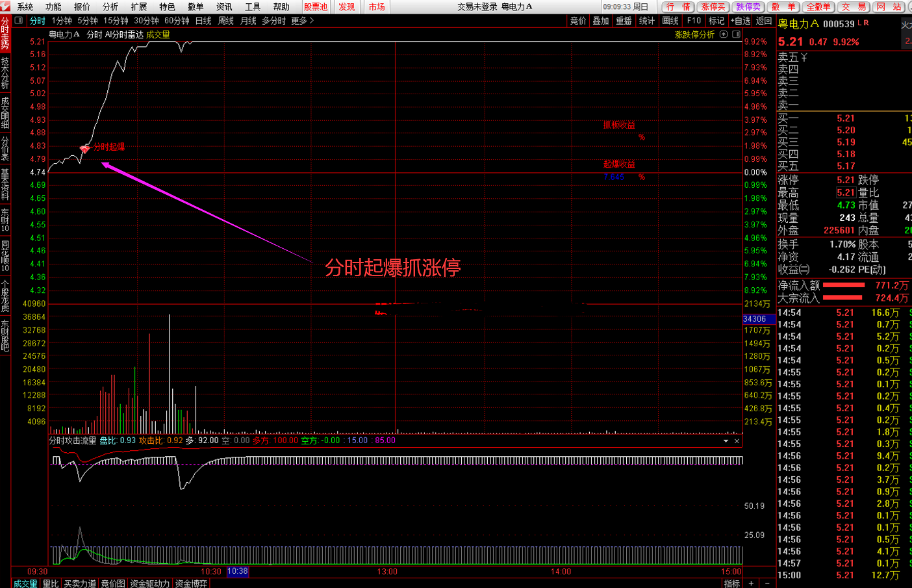The image size is (912, 588).
Task: Select the 资金驱动力 bottom tab
Action: 150,583
